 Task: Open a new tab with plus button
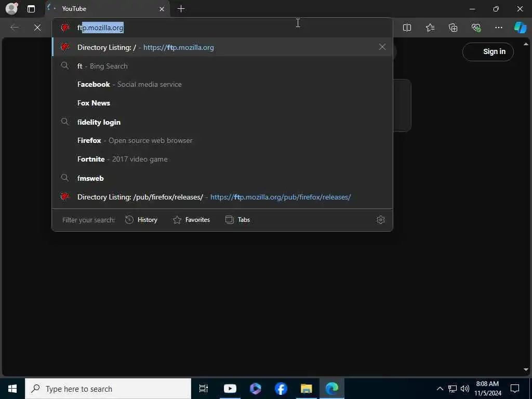point(181,8)
